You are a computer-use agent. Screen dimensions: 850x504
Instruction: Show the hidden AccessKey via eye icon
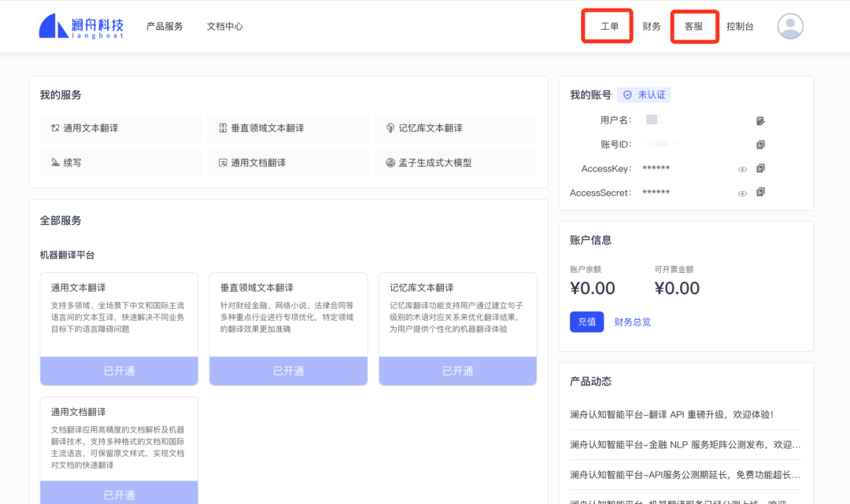(741, 169)
